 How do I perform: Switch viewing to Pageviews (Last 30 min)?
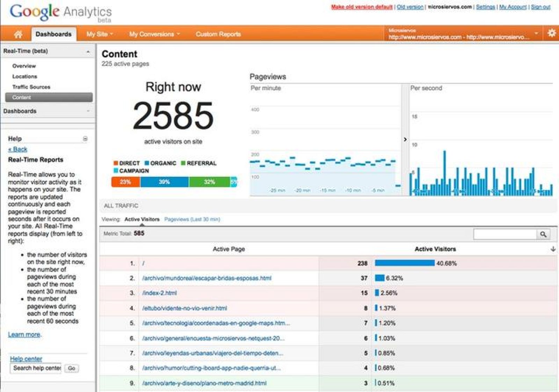(x=193, y=220)
